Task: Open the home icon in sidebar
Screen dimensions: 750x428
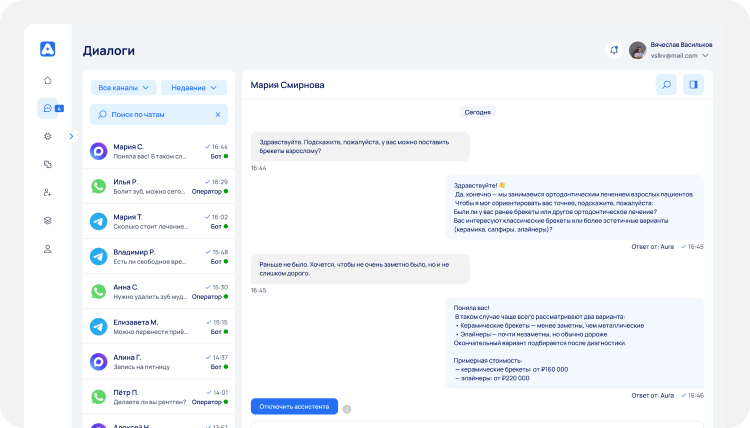Action: [47, 80]
